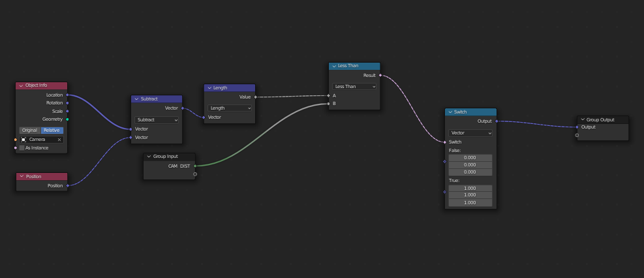Click the green Geometry output socket
This screenshot has width=644, height=278.
pyautogui.click(x=67, y=119)
